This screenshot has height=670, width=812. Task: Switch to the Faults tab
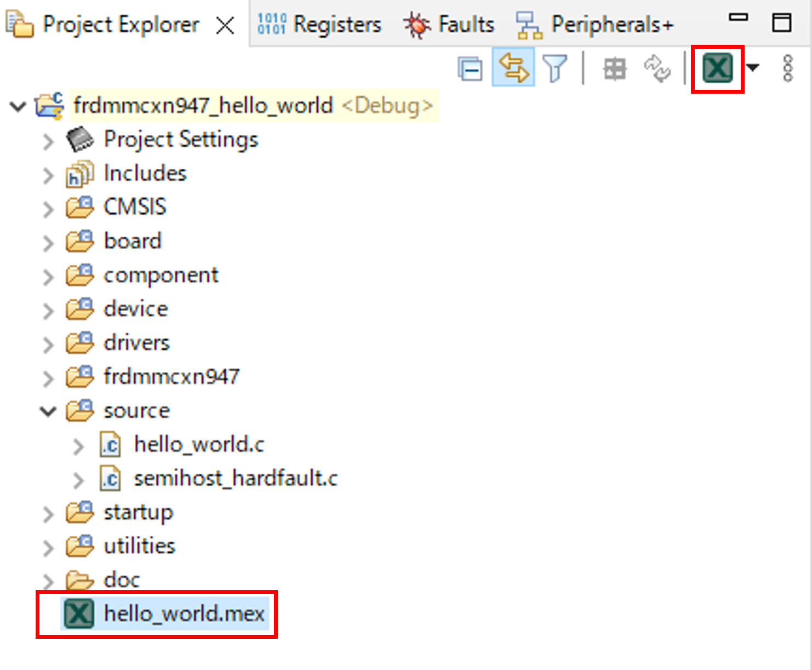pyautogui.click(x=449, y=25)
